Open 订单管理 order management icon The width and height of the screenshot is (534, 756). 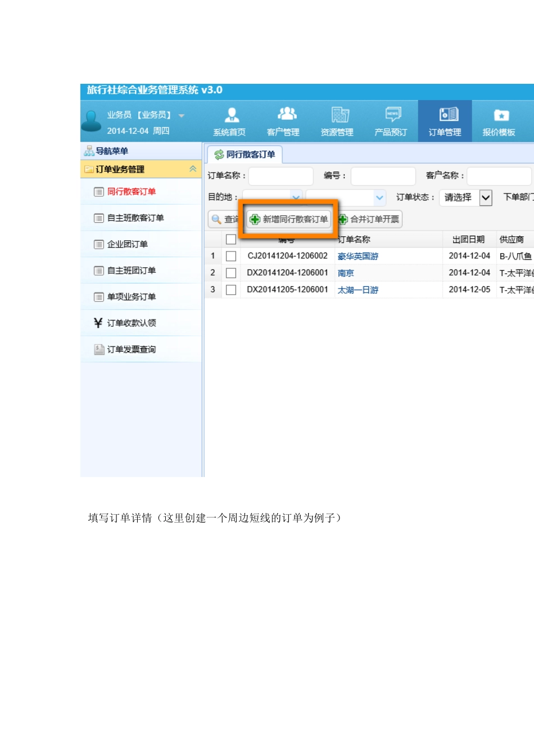click(448, 114)
